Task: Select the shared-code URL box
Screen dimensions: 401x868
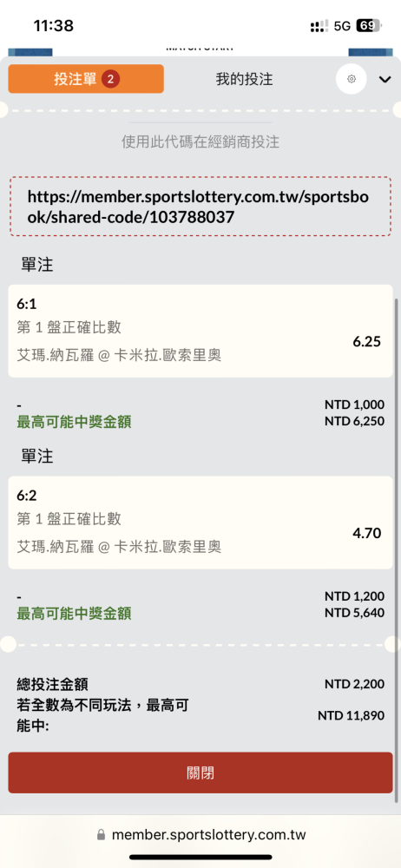Action: (x=200, y=207)
